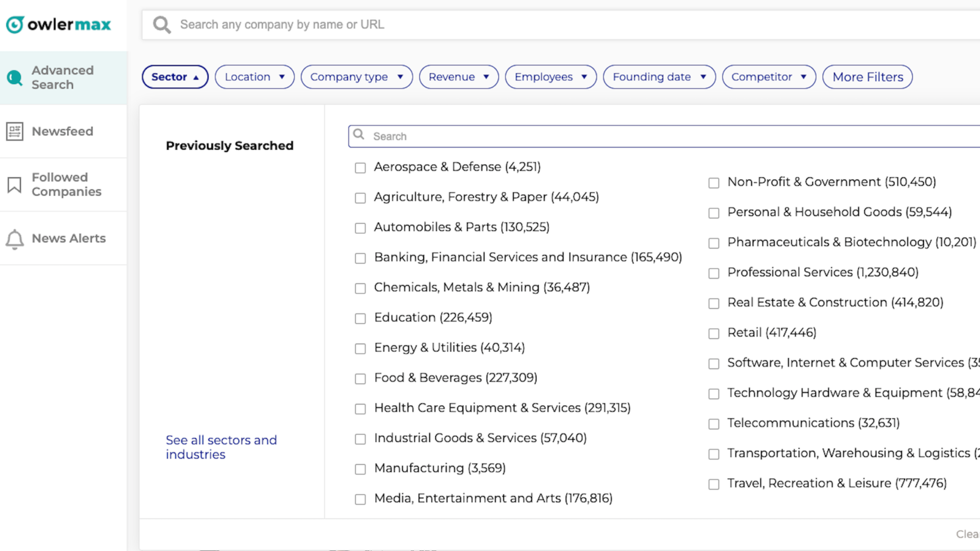
Task: Open the Newsfeed menu item
Action: (x=63, y=131)
